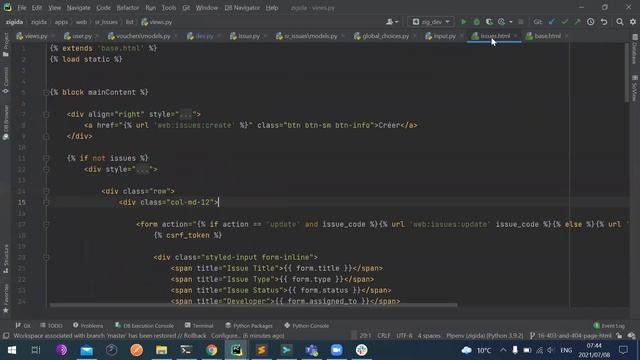Open the Python Console tool window
The height and width of the screenshot is (360, 640).
pos(307,326)
